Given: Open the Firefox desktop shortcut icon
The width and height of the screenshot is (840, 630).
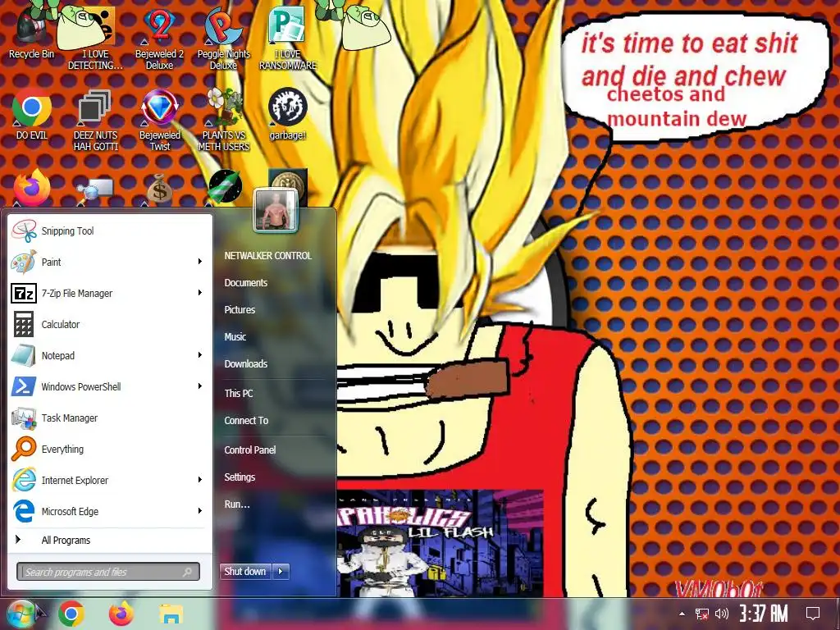Looking at the screenshot, I should 32,188.
